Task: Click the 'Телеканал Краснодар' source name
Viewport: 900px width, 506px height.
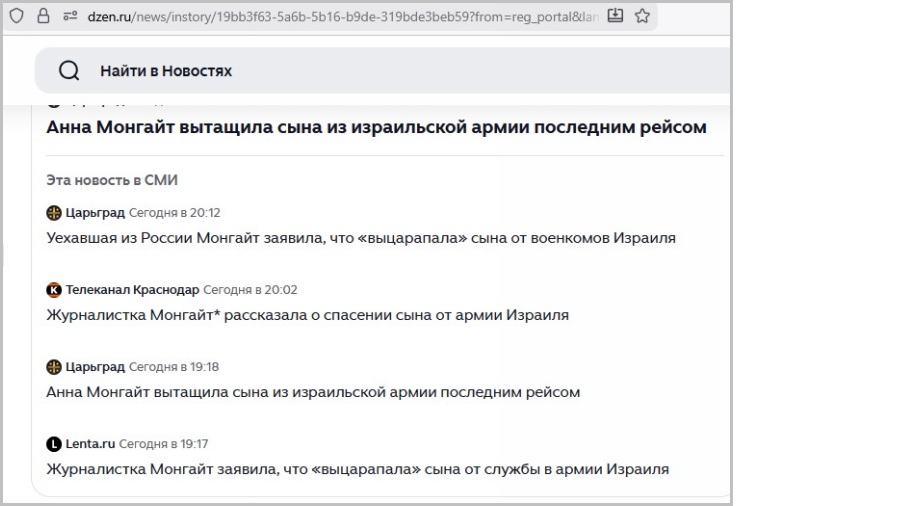Action: 132,290
